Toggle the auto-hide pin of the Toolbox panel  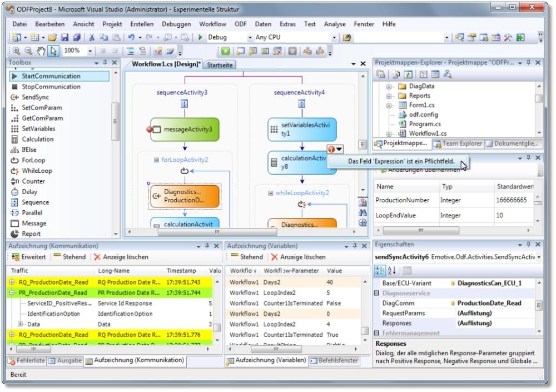click(105, 62)
